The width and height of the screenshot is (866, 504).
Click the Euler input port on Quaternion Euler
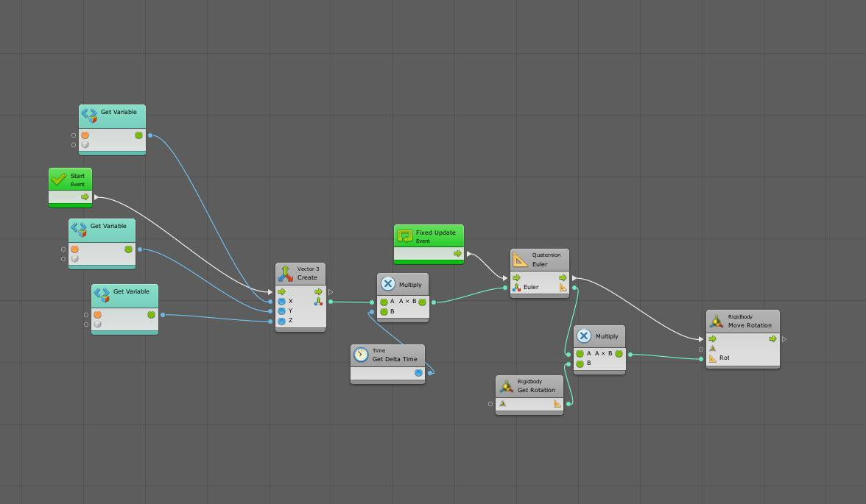516,287
